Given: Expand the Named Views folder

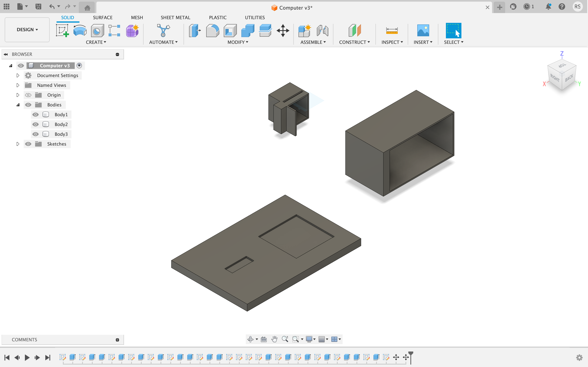Looking at the screenshot, I should [17, 85].
